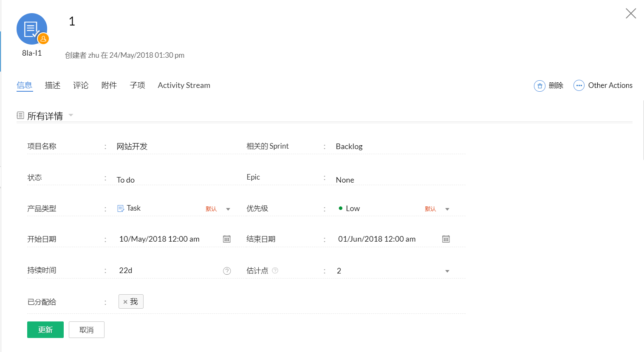Open Other Actions ellipsis icon
The width and height of the screenshot is (644, 352).
point(579,86)
